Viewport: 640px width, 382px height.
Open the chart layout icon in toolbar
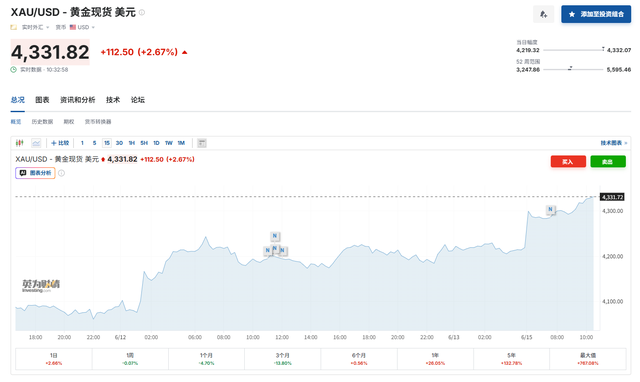(202, 143)
